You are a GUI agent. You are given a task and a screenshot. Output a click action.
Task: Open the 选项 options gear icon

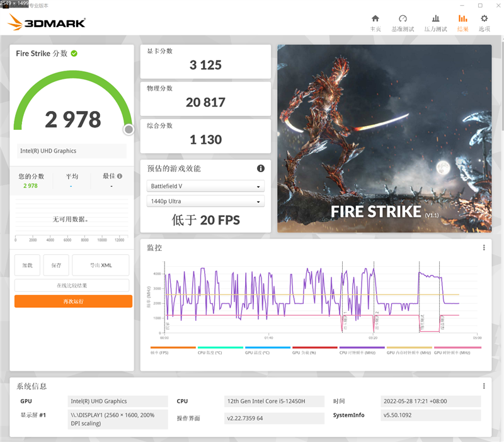pos(484,19)
